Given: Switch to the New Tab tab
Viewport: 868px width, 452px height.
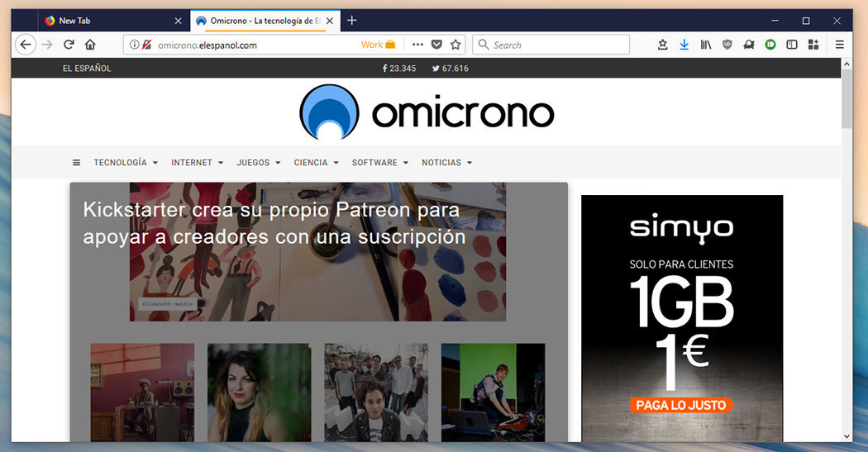Looking at the screenshot, I should coord(114,21).
